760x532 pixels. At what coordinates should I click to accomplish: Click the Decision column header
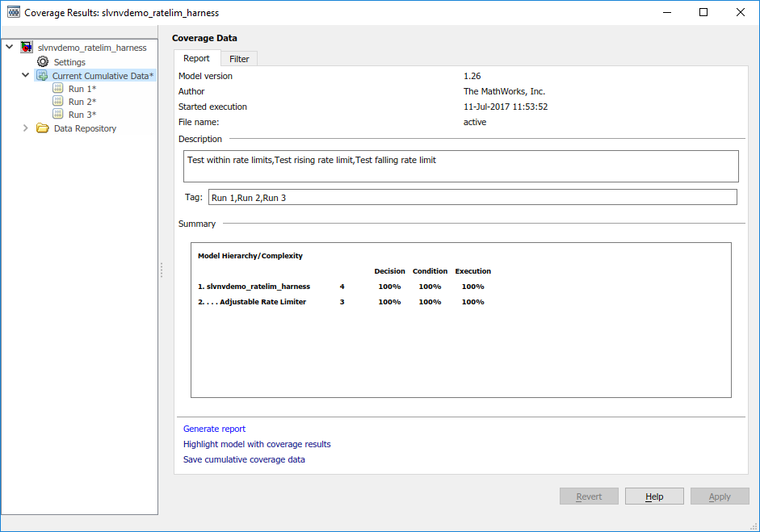point(389,271)
